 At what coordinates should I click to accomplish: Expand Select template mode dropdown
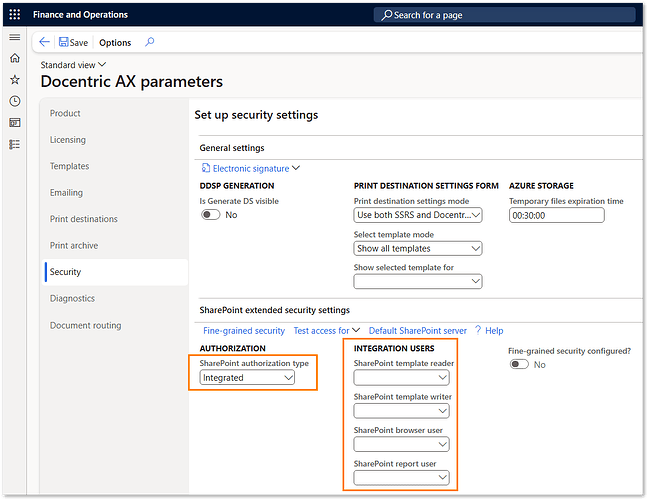point(418,248)
